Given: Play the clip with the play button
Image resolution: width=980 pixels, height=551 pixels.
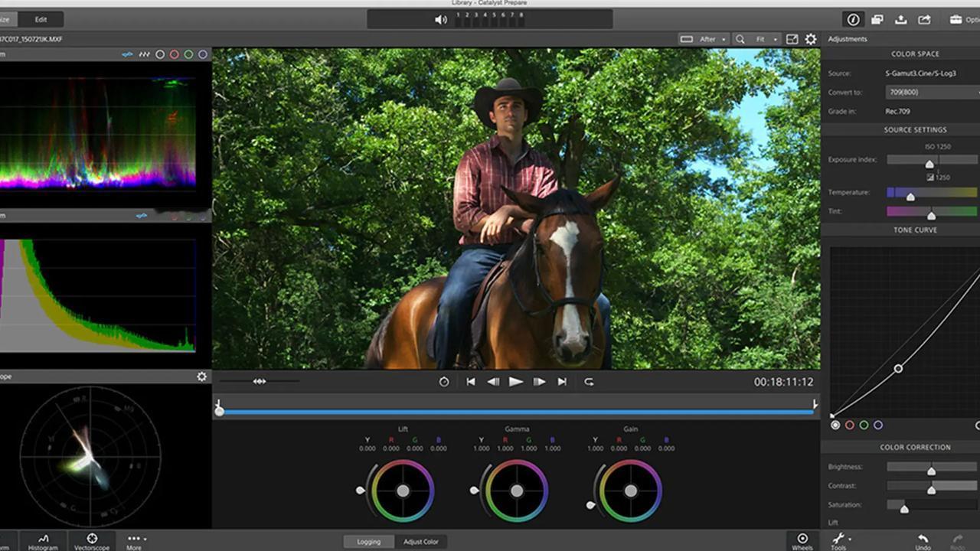Looking at the screenshot, I should (516, 381).
